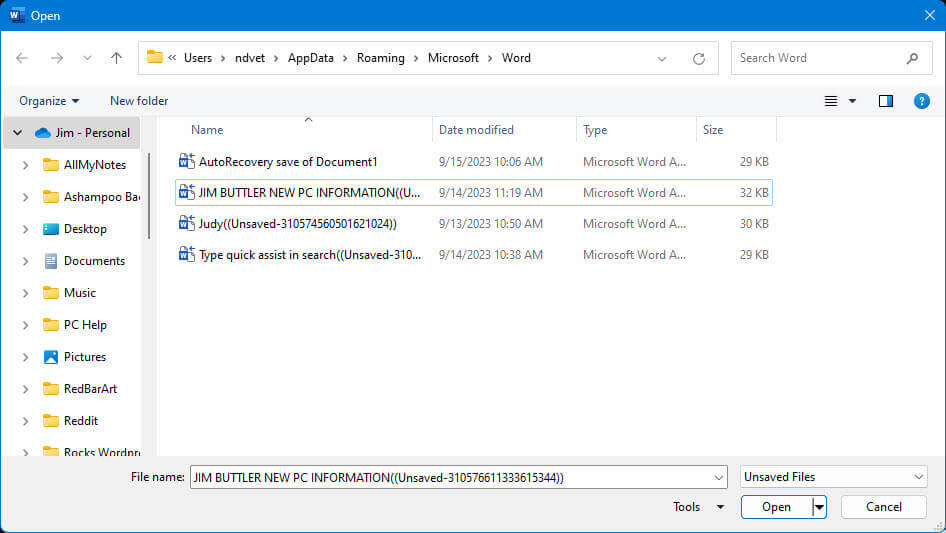
Task: Select Jim - Personal OneDrive icon
Action: [x=42, y=133]
